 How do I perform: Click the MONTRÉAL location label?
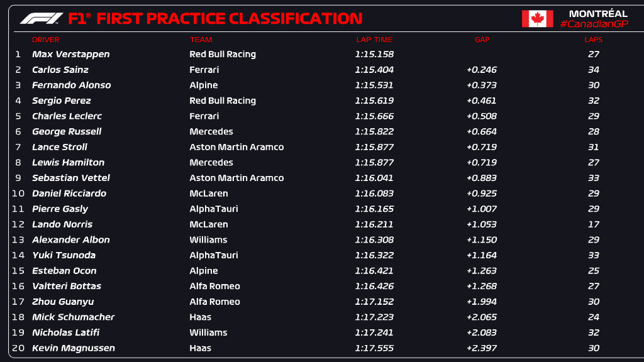[598, 13]
